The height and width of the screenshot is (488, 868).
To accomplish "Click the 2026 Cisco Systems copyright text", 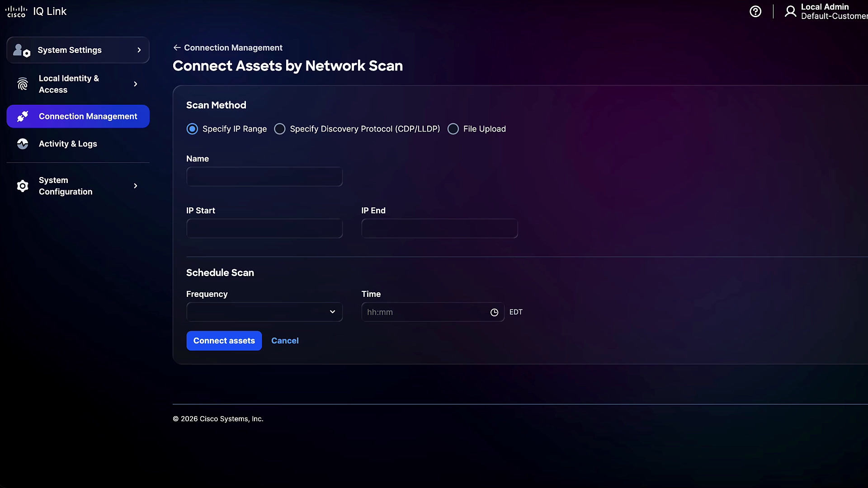I will click(218, 419).
